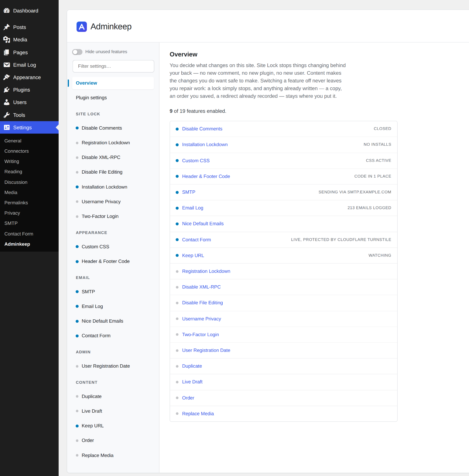Viewport: 469px width, 476px height.
Task: Open Replace Media in sidebar list
Action: 98,455
